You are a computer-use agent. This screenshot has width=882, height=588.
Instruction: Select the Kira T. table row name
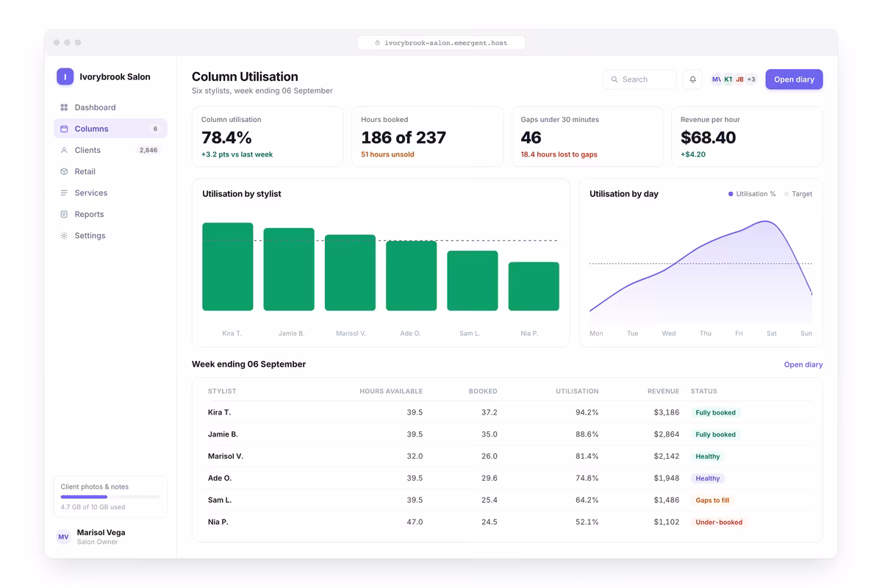pyautogui.click(x=219, y=412)
